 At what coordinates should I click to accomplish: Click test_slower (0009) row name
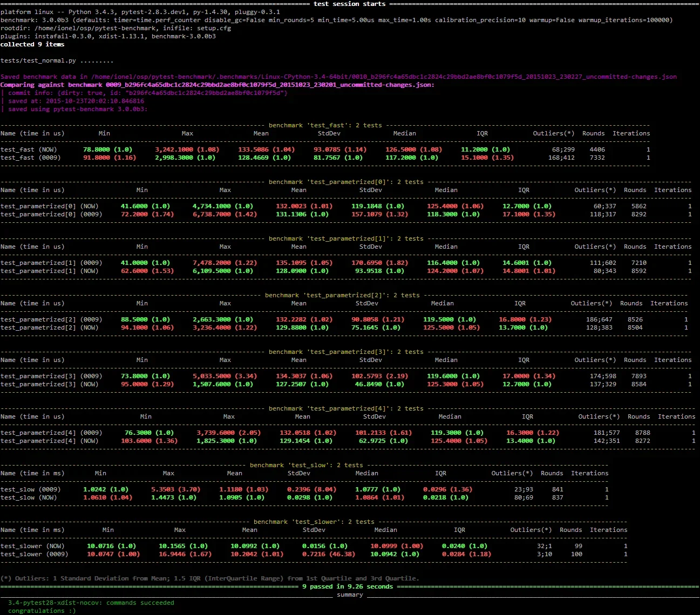click(x=34, y=554)
